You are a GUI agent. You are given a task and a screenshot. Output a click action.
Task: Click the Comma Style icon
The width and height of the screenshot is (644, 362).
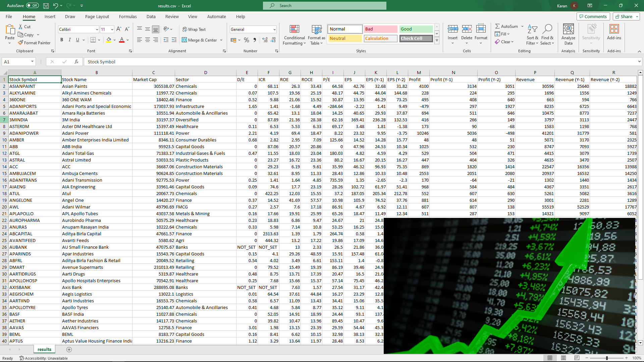255,40
